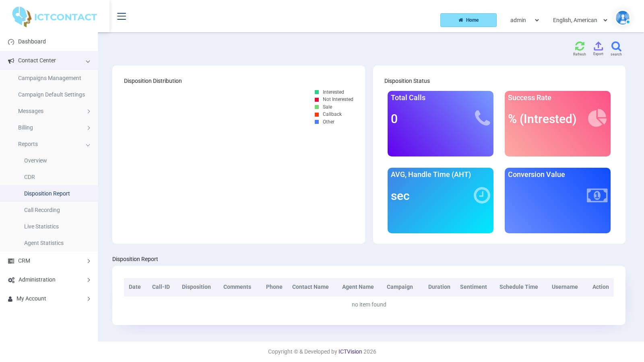
Task: Click the clock icon on AHT card
Action: [482, 195]
